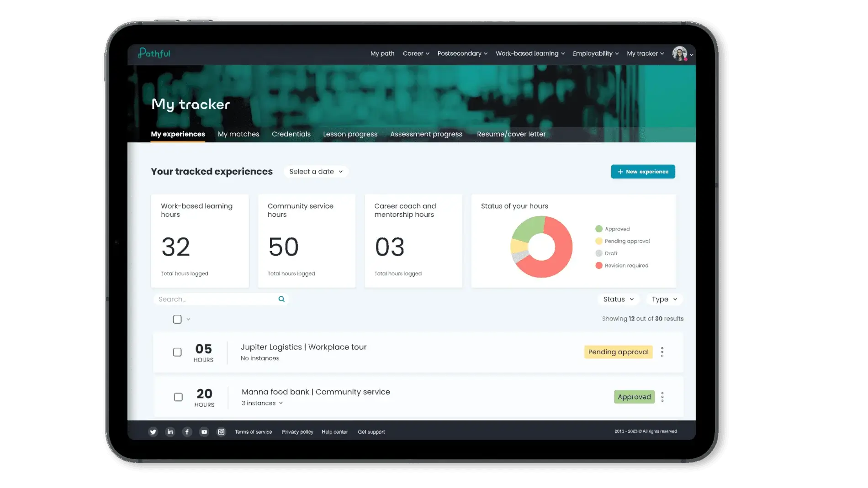Open the Status filter dropdown

tap(619, 299)
